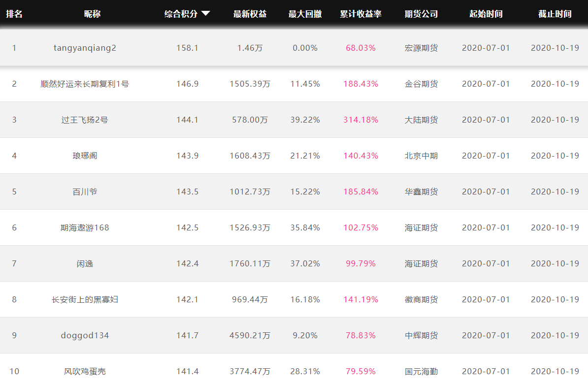588x387 pixels.
Task: Click the 截止时间 column header
Action: 555,14
